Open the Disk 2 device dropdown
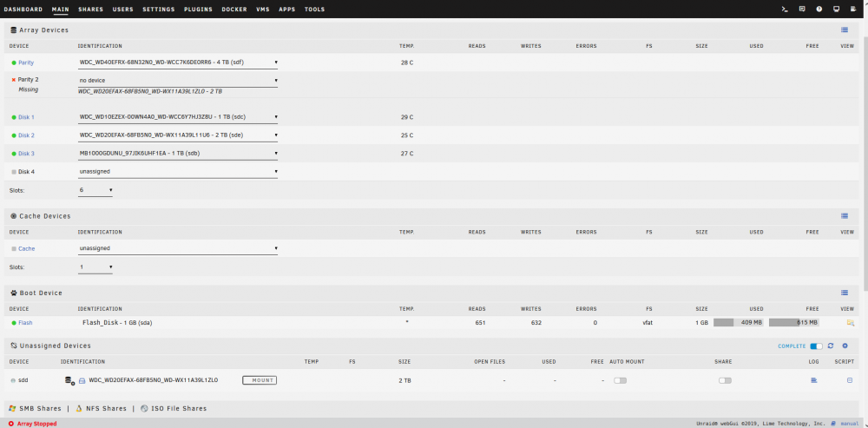Image resolution: width=868 pixels, height=428 pixels. [x=178, y=135]
